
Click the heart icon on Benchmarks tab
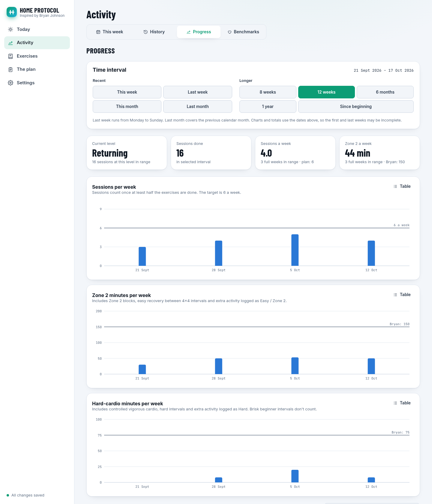tap(229, 32)
